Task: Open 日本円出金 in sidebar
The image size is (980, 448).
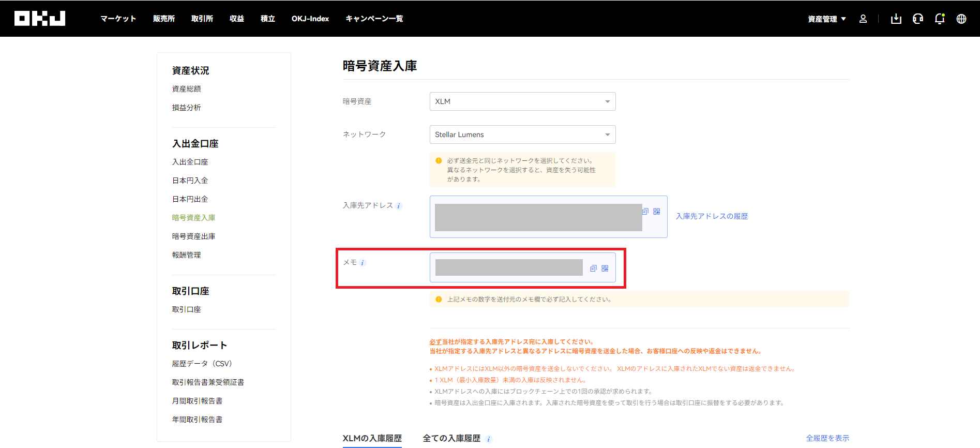Action: (190, 199)
